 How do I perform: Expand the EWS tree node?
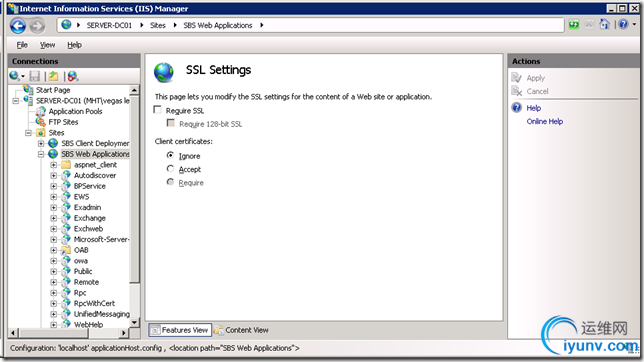tap(53, 197)
